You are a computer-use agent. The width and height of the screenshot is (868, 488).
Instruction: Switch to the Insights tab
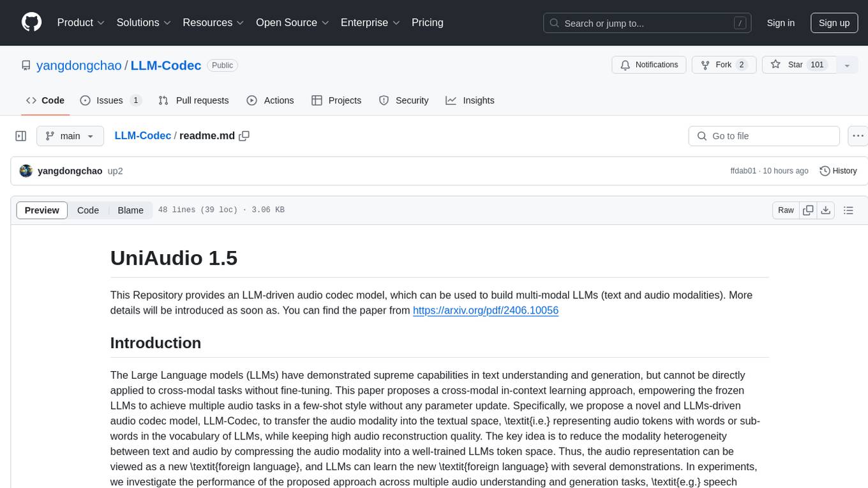(x=470, y=100)
